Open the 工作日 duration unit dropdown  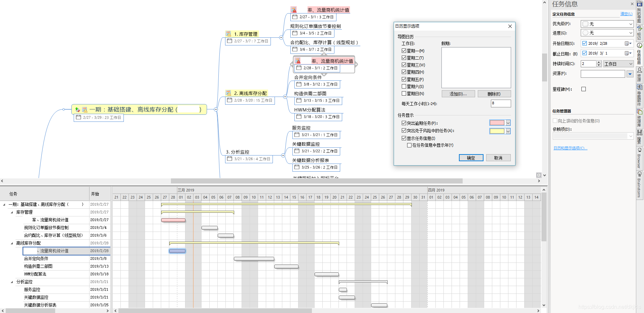pyautogui.click(x=618, y=64)
